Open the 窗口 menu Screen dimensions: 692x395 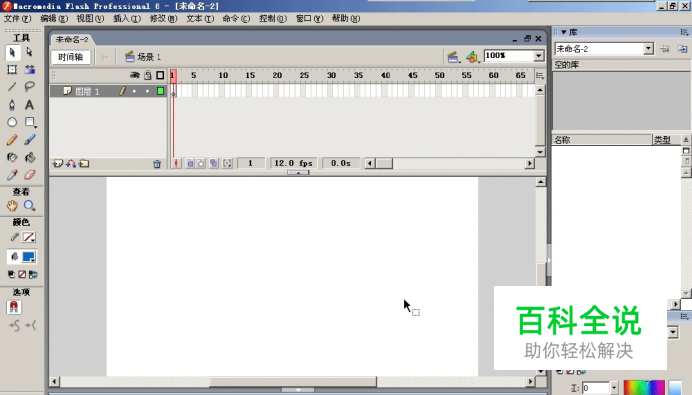pyautogui.click(x=309, y=19)
